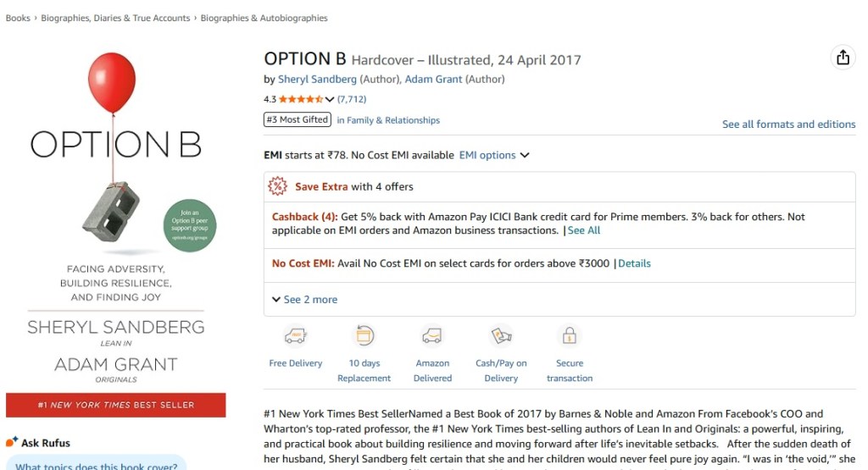Click the 7,712 ratings count link
This screenshot has width=868, height=470.
352,99
